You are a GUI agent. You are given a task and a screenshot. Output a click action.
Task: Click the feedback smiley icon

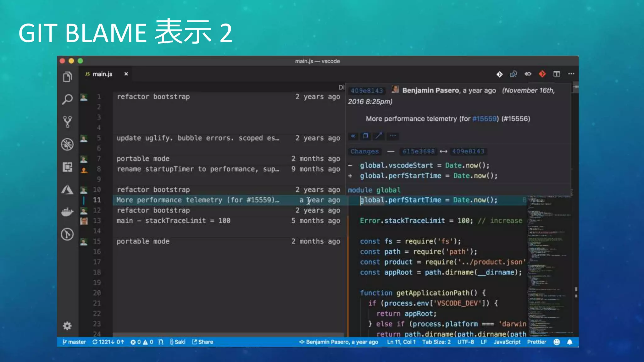point(557,342)
